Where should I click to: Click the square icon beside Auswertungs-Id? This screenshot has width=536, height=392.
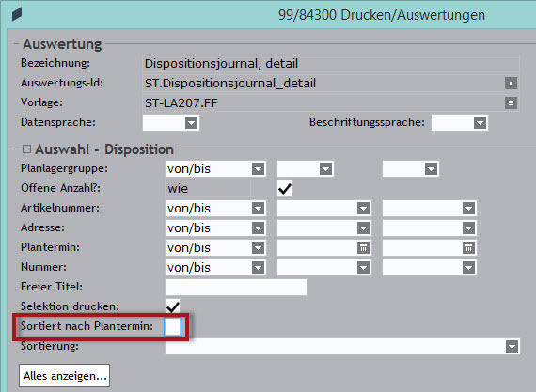pos(511,83)
